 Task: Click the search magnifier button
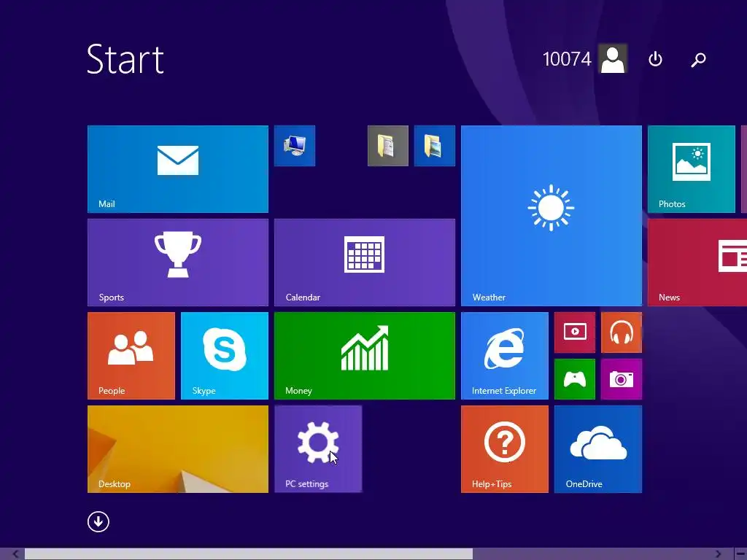pos(698,59)
